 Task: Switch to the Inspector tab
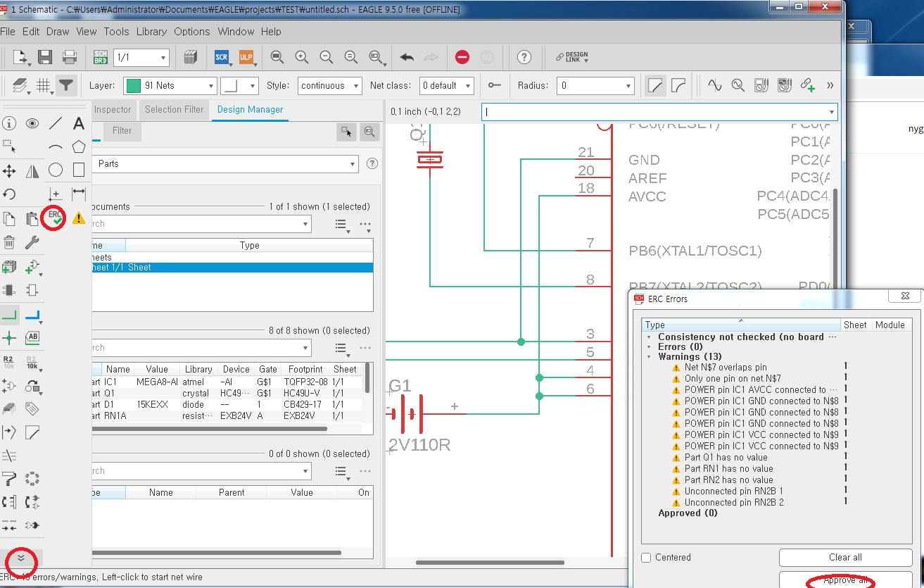tap(113, 110)
